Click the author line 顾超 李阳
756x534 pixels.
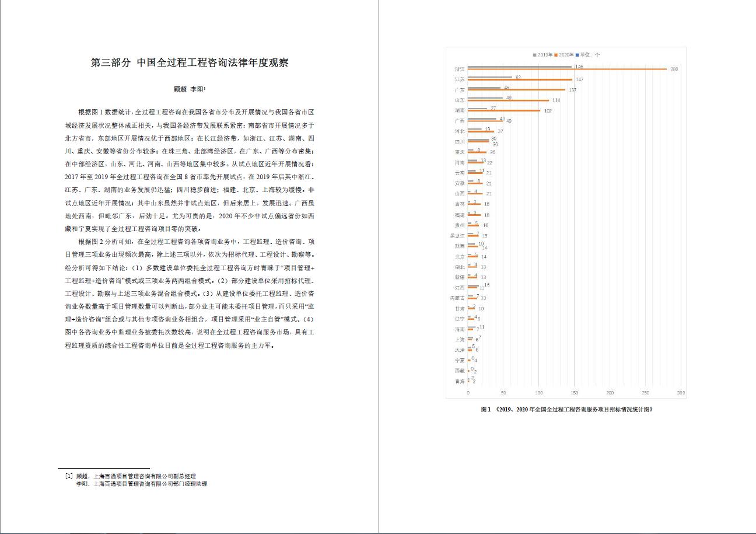coord(190,90)
